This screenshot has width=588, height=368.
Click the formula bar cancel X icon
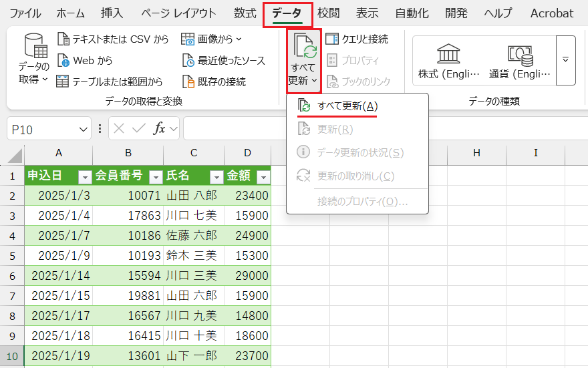[119, 128]
